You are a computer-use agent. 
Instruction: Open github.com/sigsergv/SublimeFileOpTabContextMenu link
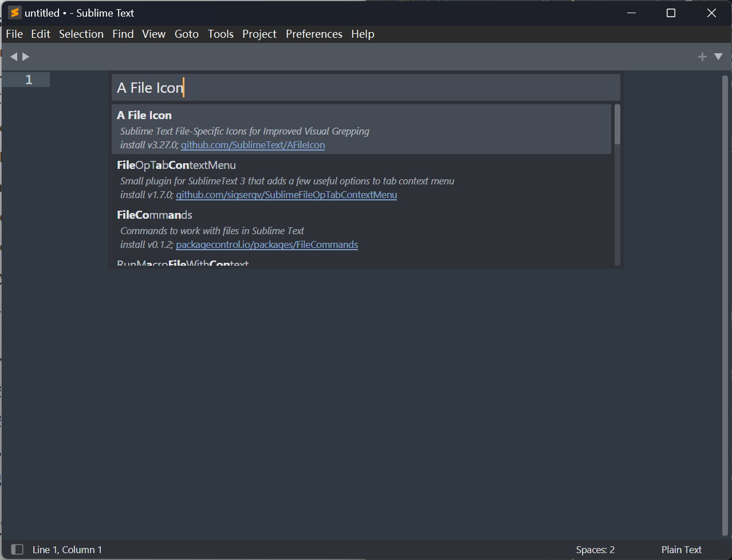click(x=286, y=195)
